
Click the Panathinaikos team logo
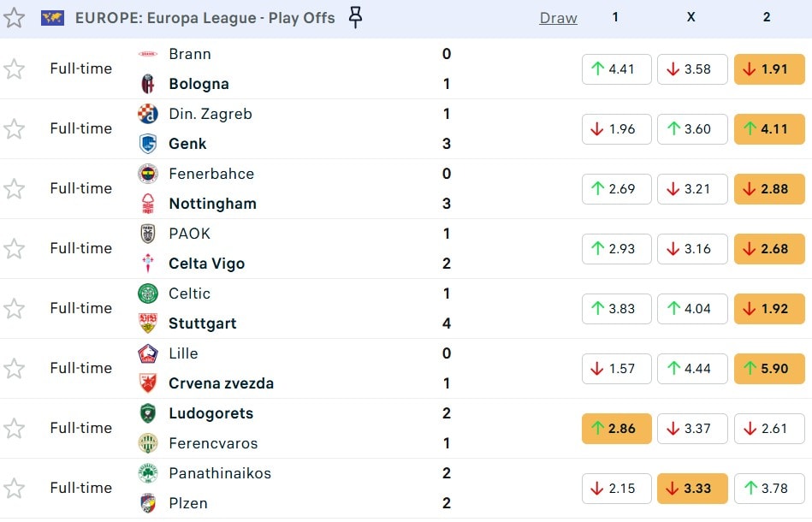coord(148,473)
